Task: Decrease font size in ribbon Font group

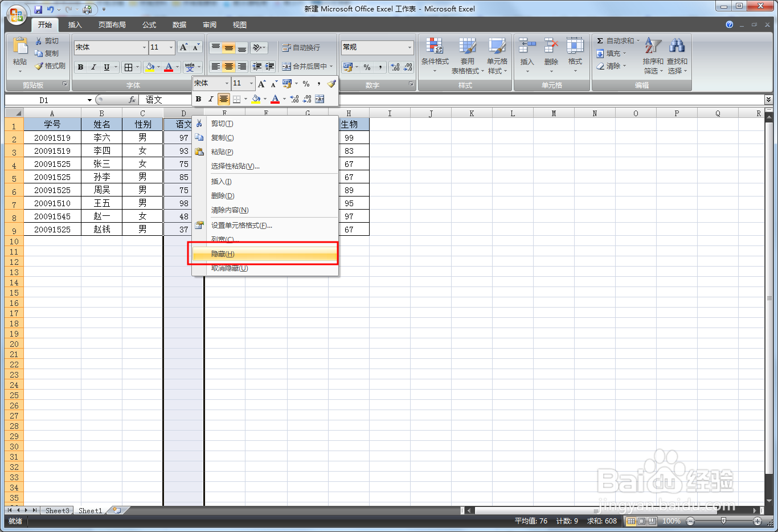Action: click(196, 47)
